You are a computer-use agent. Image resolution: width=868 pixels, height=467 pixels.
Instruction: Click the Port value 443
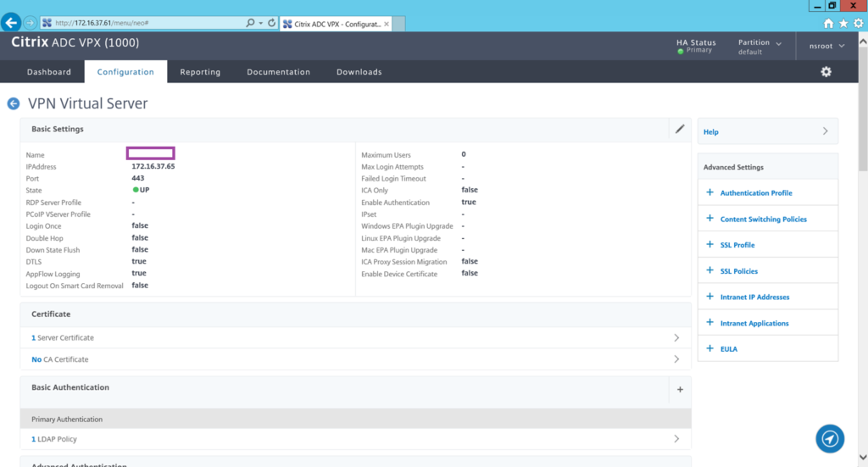(x=138, y=178)
